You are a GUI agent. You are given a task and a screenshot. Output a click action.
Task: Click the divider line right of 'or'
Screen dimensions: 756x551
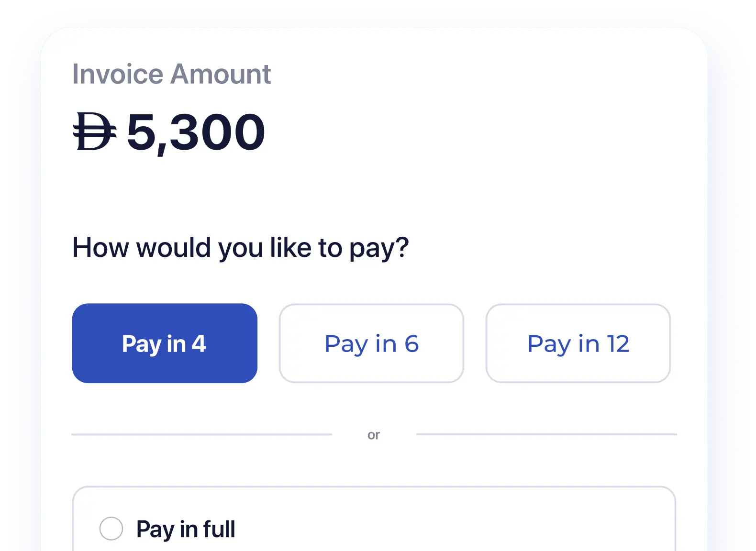pyautogui.click(x=545, y=434)
